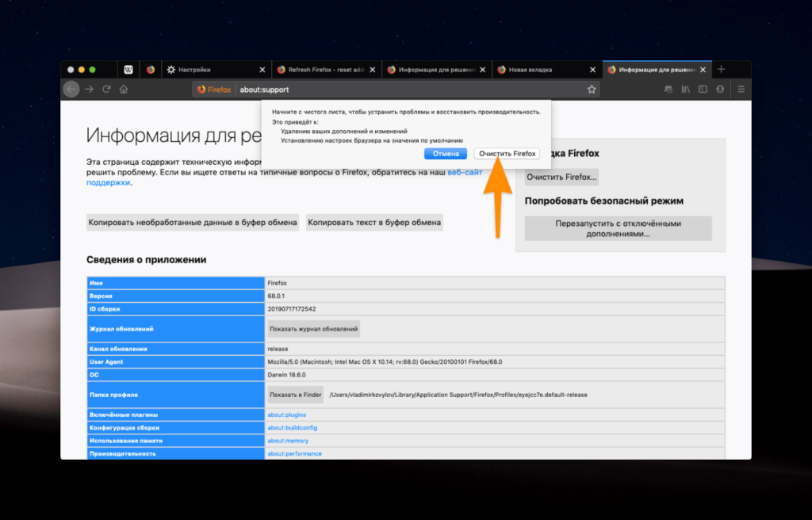Image resolution: width=812 pixels, height=520 pixels.
Task: Toggle the bookmark star in address bar
Action: (x=592, y=89)
